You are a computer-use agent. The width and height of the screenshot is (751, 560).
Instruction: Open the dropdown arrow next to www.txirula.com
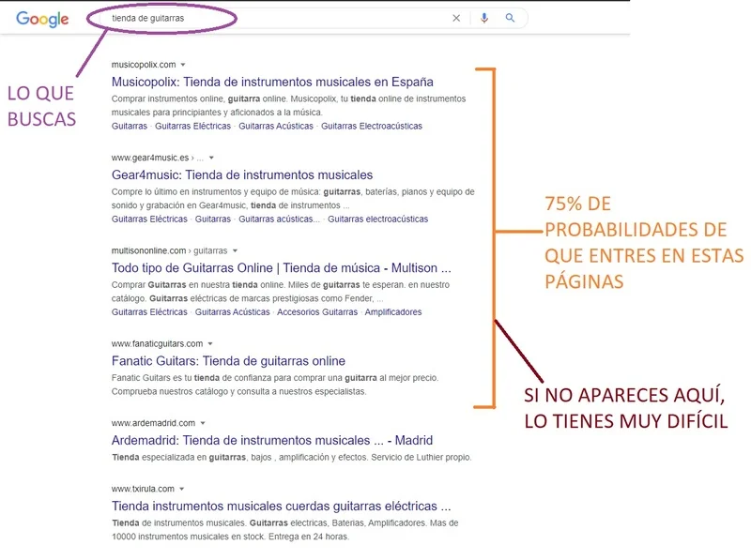[182, 489]
